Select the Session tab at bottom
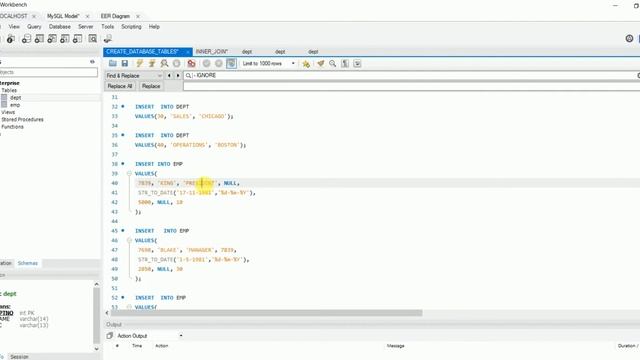This screenshot has width=640, height=360. [19, 357]
